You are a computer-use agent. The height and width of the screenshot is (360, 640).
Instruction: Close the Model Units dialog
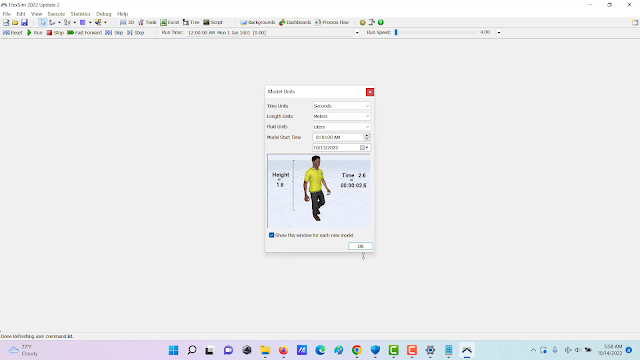[x=370, y=92]
